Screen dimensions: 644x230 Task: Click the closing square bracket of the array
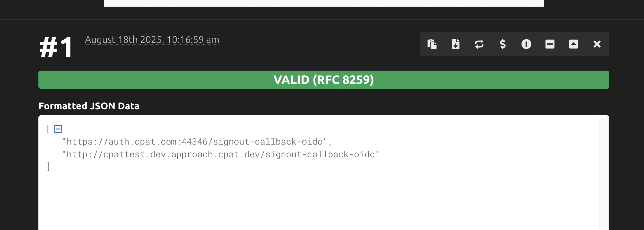(48, 167)
